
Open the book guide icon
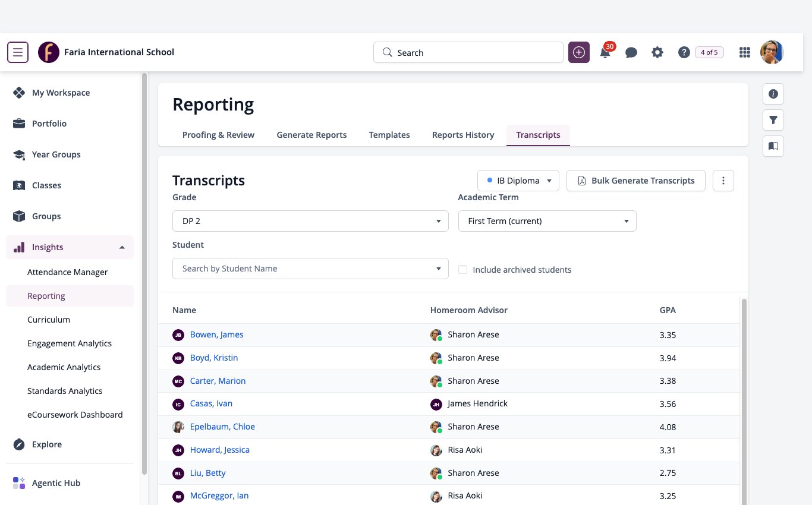coord(773,146)
